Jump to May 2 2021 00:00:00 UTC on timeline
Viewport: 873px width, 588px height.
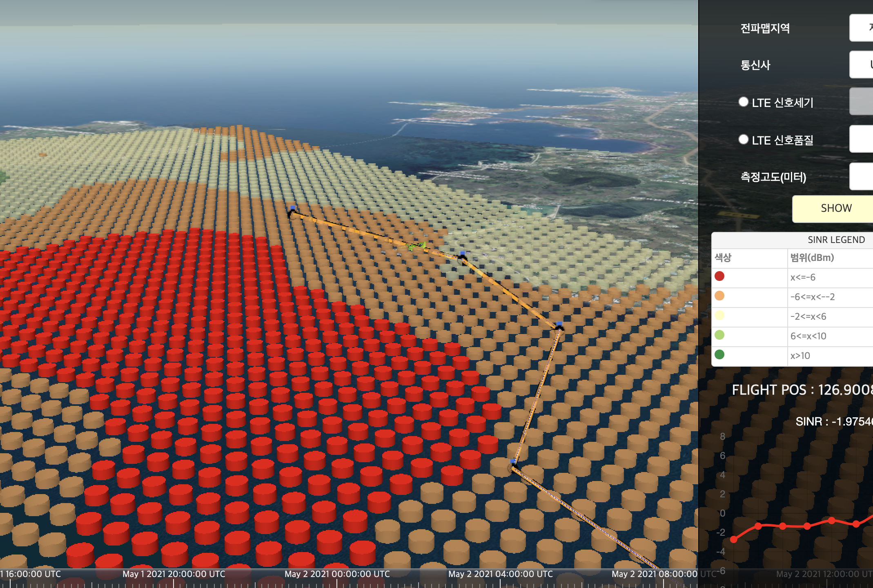pos(337,574)
